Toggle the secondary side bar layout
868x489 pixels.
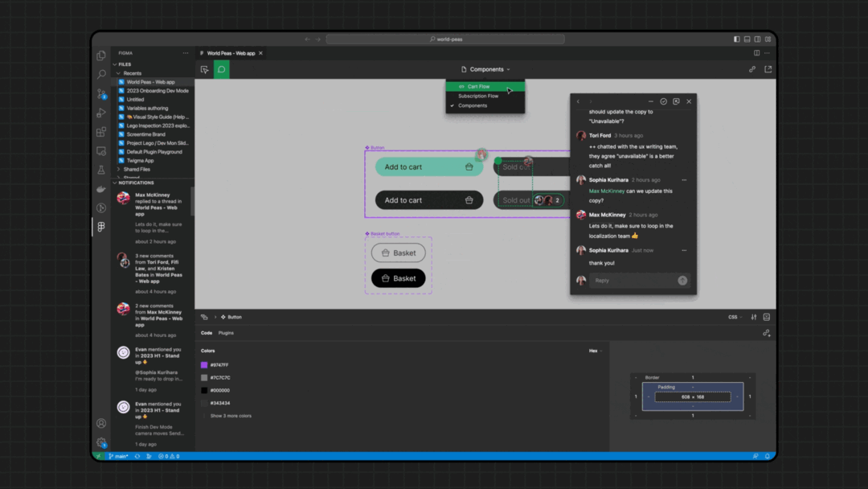coord(757,39)
